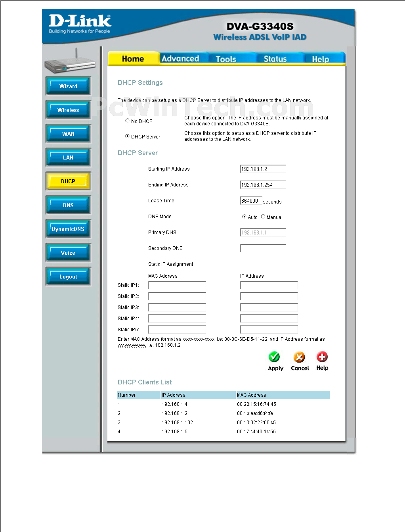Click the Static IP3 IP Address field
405x532 pixels.
click(269, 307)
